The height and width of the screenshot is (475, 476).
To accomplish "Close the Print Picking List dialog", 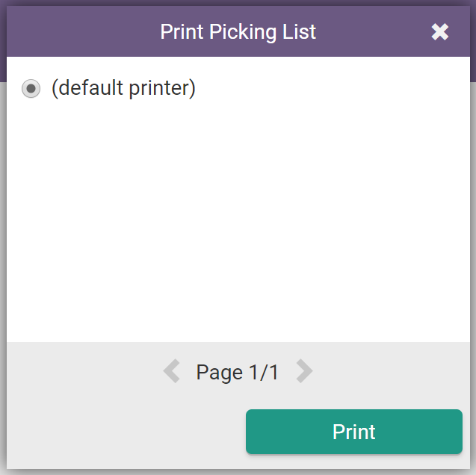I will pos(440,32).
